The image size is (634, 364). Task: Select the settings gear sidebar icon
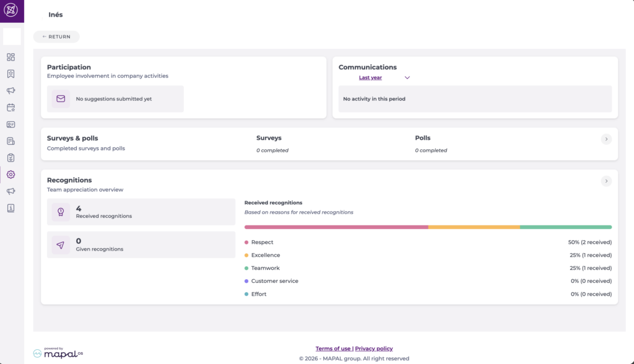coord(11,175)
